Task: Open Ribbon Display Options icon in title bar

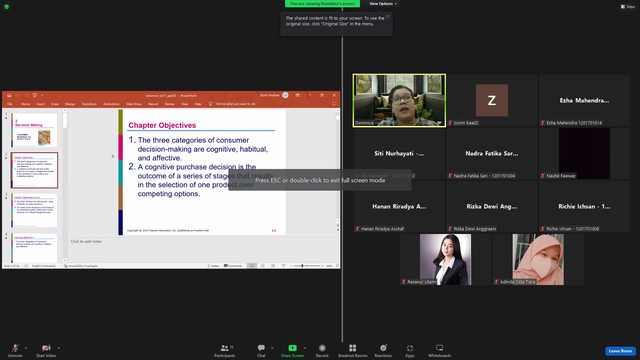Action: 298,95
